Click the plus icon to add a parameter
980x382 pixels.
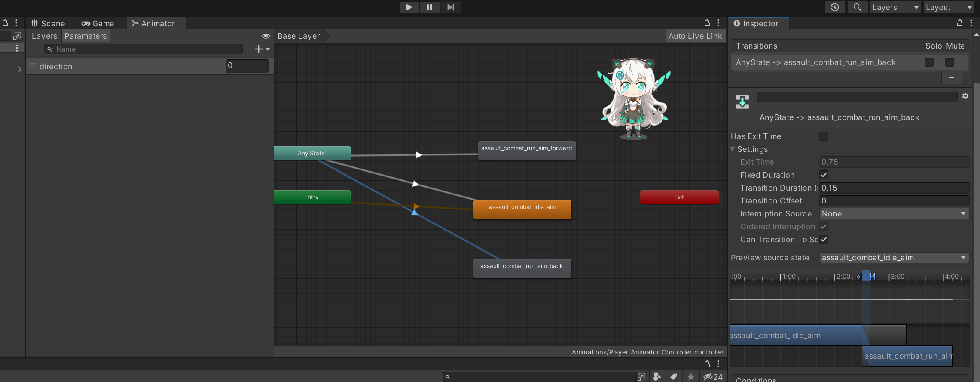258,49
